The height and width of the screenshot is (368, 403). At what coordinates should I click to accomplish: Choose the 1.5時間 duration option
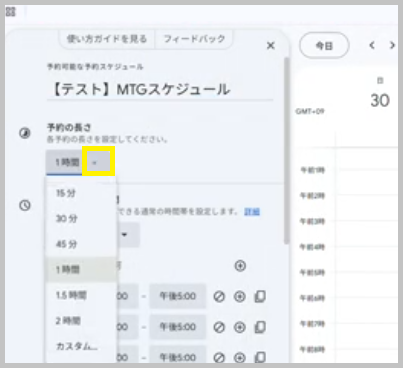(80, 295)
